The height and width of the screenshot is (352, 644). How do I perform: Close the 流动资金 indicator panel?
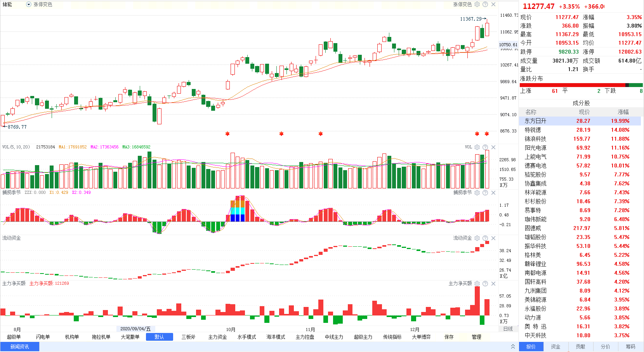click(493, 238)
